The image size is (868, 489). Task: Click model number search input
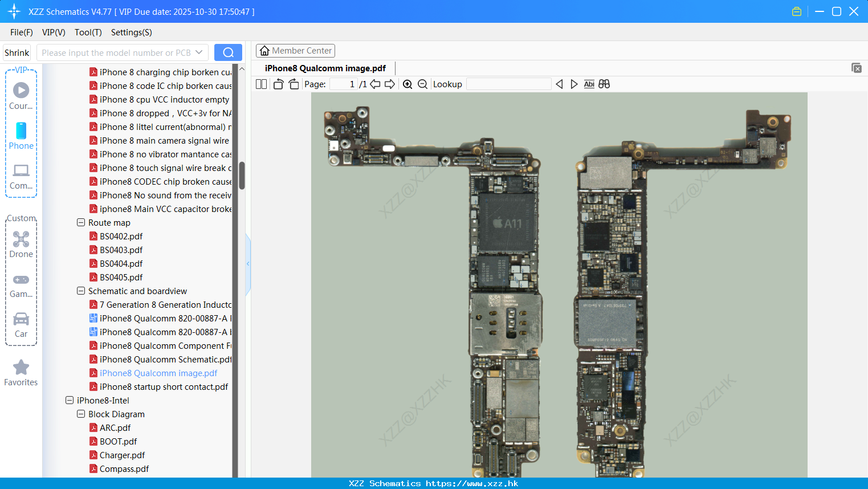(x=116, y=52)
